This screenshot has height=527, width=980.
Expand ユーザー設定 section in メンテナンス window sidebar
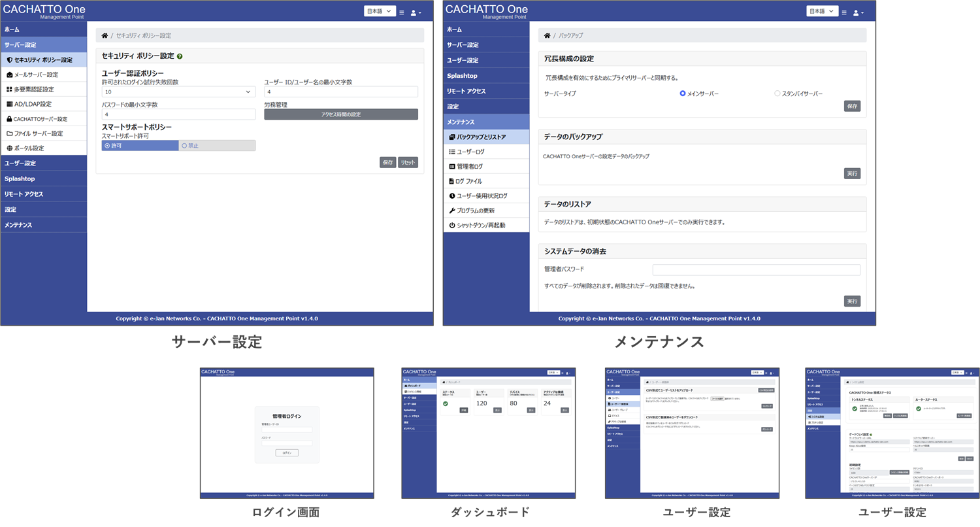[x=486, y=60]
